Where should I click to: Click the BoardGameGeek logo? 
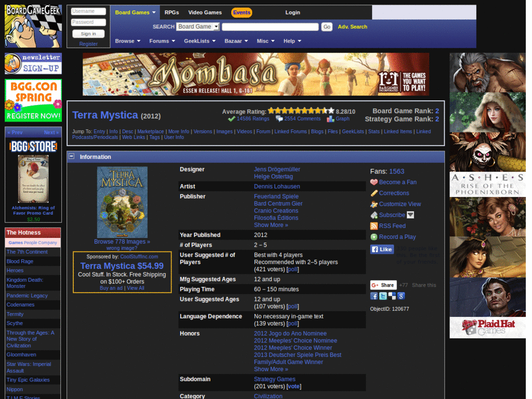click(x=33, y=26)
